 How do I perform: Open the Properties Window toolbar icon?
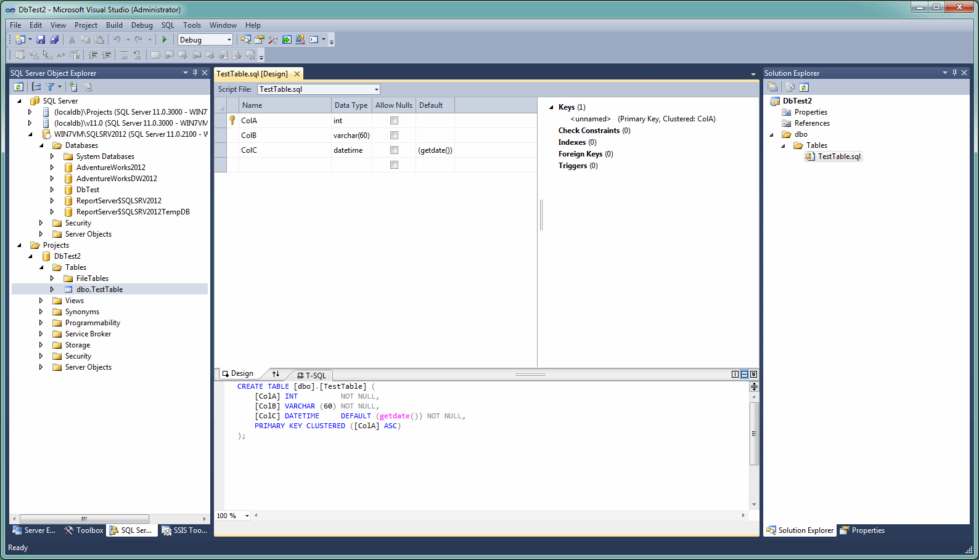point(260,39)
